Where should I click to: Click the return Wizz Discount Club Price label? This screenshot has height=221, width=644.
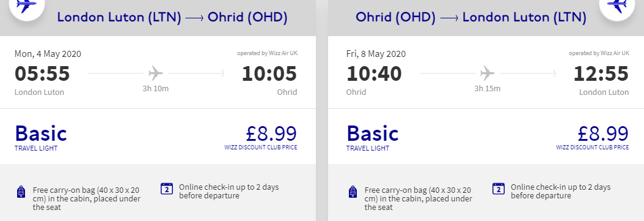pyautogui.click(x=593, y=148)
